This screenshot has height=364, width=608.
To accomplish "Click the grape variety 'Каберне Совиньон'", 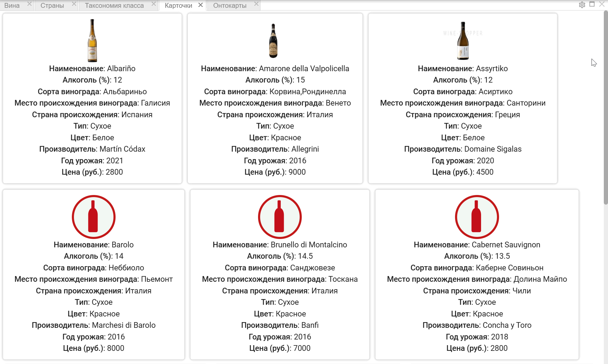I will [x=510, y=268].
